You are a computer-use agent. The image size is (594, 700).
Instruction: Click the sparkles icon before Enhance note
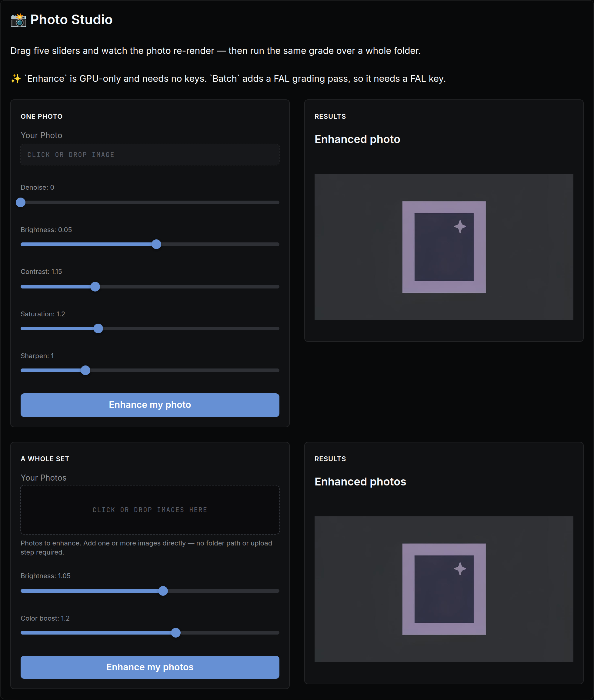pyautogui.click(x=16, y=79)
